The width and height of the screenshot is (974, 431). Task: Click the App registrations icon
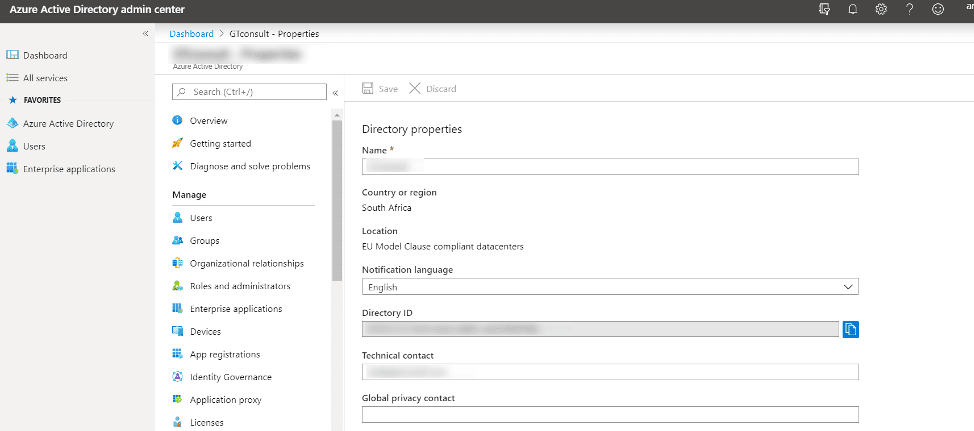(178, 355)
